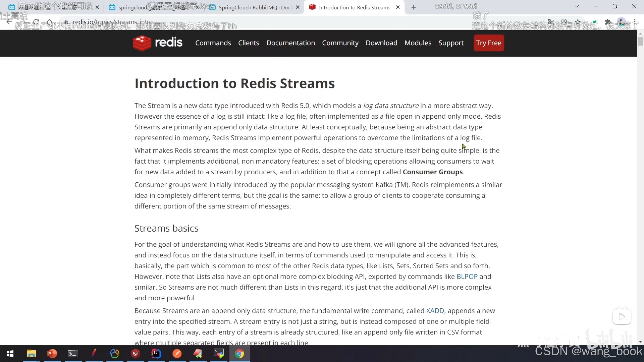Click the Streams basics heading
This screenshot has height=362, width=644.
pos(166,228)
